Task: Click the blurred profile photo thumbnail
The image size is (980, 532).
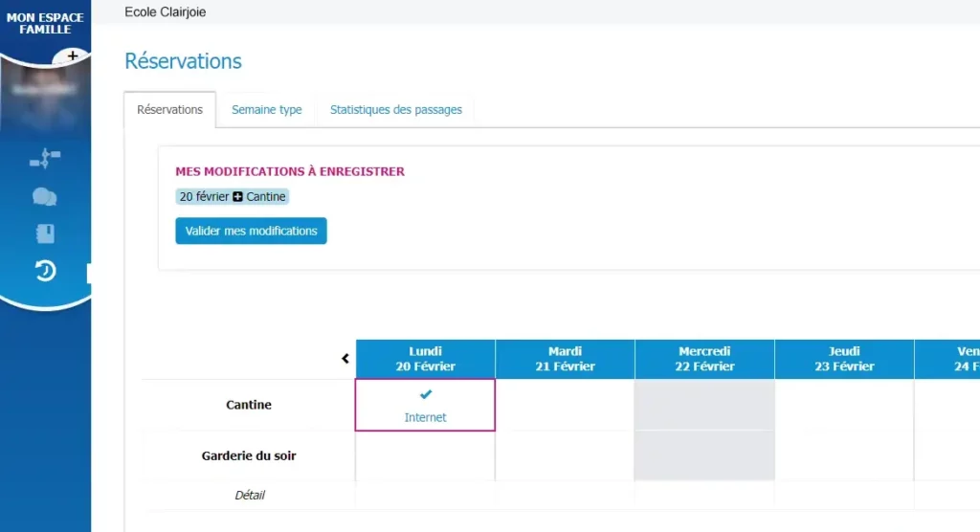Action: [x=45, y=97]
